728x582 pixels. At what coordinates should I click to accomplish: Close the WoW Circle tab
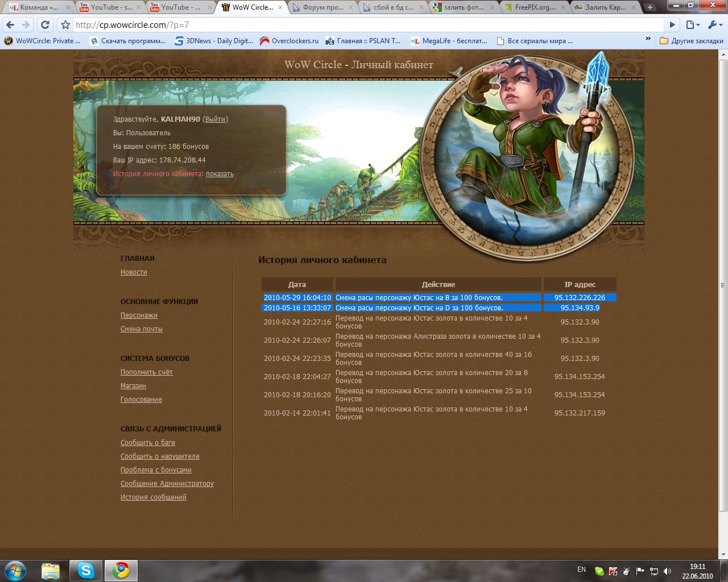point(280,7)
